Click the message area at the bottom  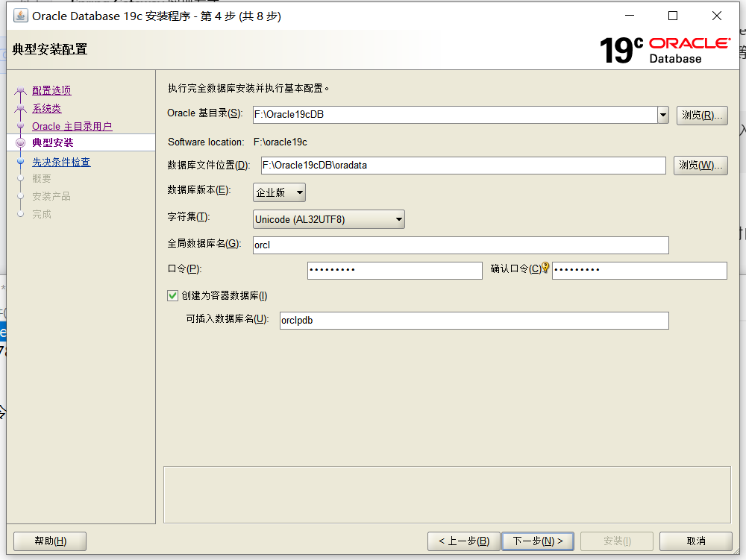447,495
